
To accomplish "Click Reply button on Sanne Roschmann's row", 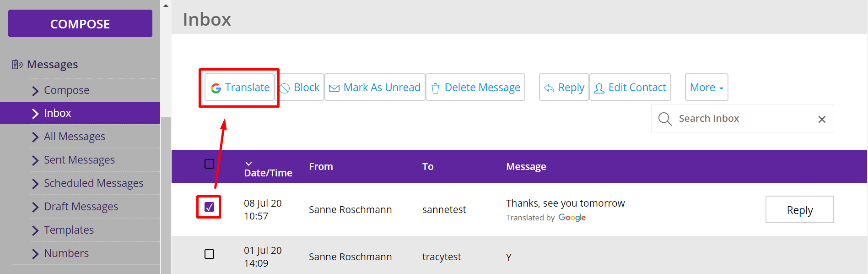I will pyautogui.click(x=799, y=210).
